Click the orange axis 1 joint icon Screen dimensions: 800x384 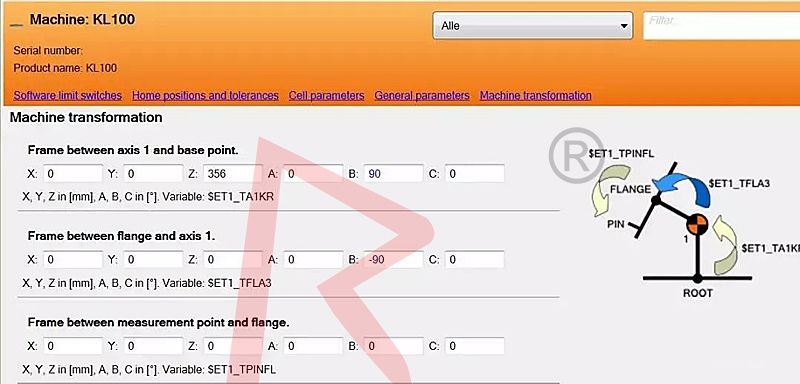click(x=696, y=224)
